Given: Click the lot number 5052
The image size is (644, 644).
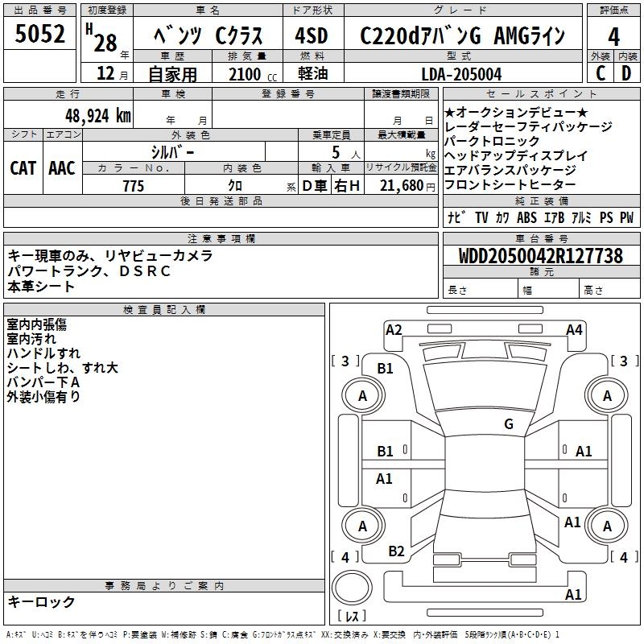Looking at the screenshot, I should (x=39, y=33).
